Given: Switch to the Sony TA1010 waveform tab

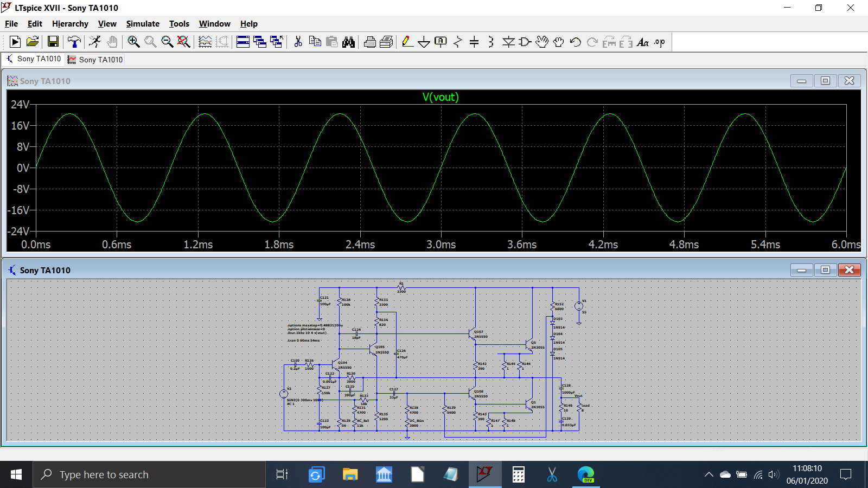Looking at the screenshot, I should tap(95, 59).
